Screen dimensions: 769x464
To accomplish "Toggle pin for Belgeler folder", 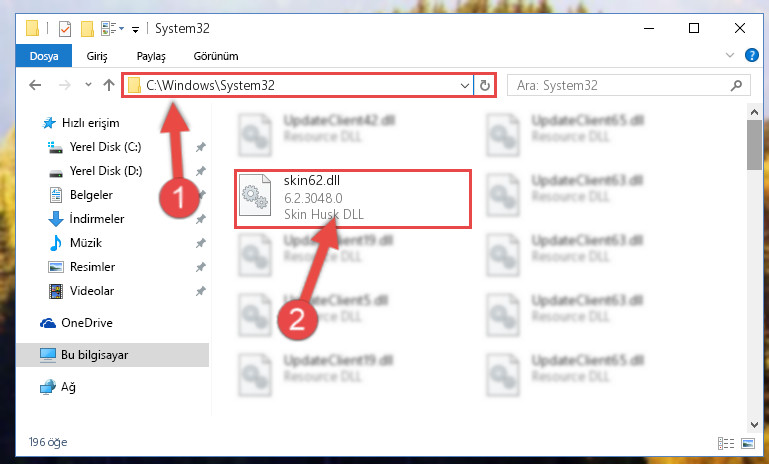I will pos(201,195).
